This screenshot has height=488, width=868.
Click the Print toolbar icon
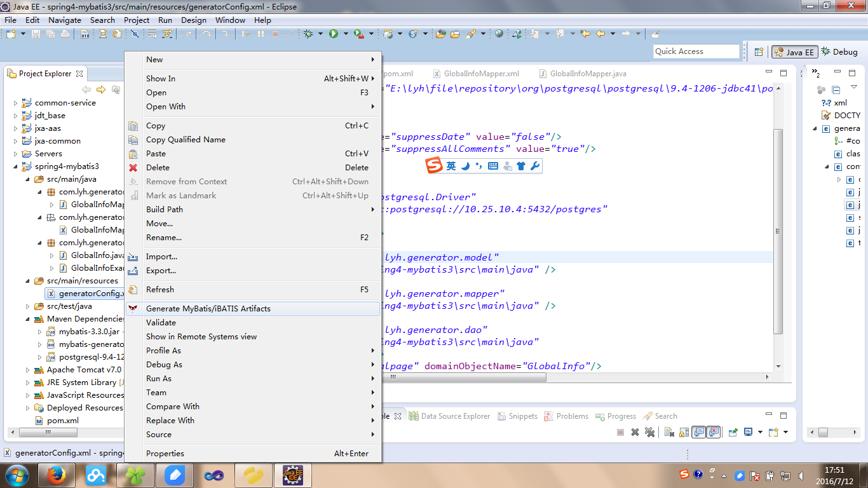[x=65, y=34]
